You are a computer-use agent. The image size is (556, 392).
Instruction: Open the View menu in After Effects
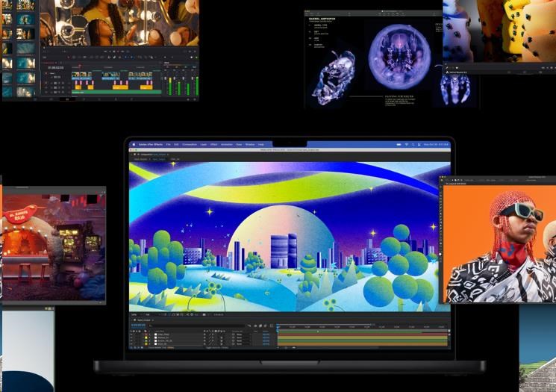[239, 144]
